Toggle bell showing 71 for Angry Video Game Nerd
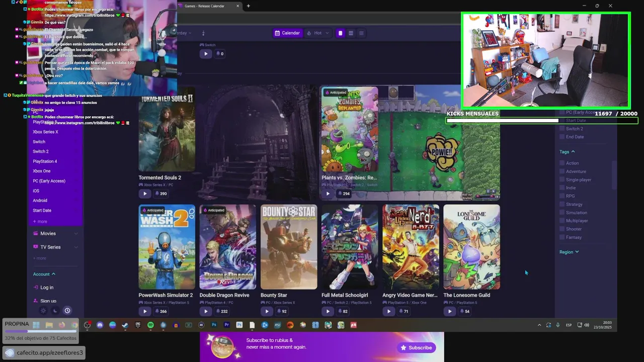 point(404,311)
